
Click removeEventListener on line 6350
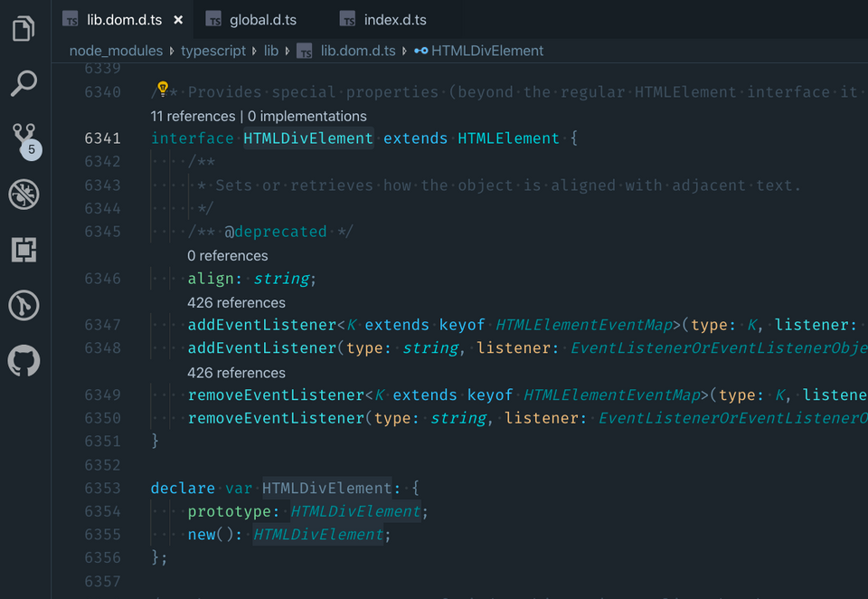276,418
